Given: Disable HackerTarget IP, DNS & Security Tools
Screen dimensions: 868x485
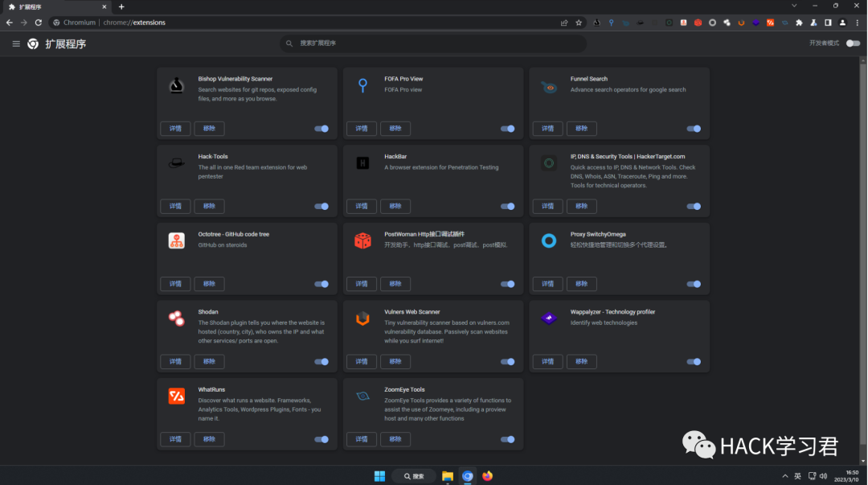Looking at the screenshot, I should 694,206.
